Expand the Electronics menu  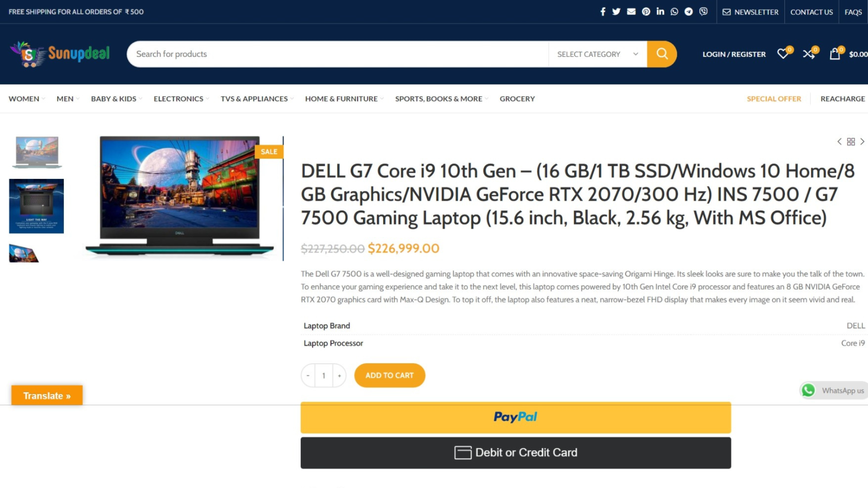181,99
